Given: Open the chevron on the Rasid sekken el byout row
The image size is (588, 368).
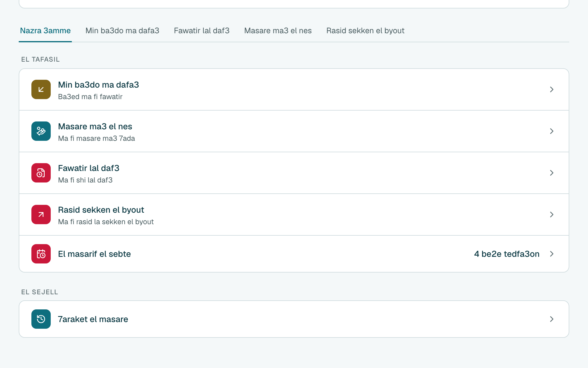Looking at the screenshot, I should (551, 215).
